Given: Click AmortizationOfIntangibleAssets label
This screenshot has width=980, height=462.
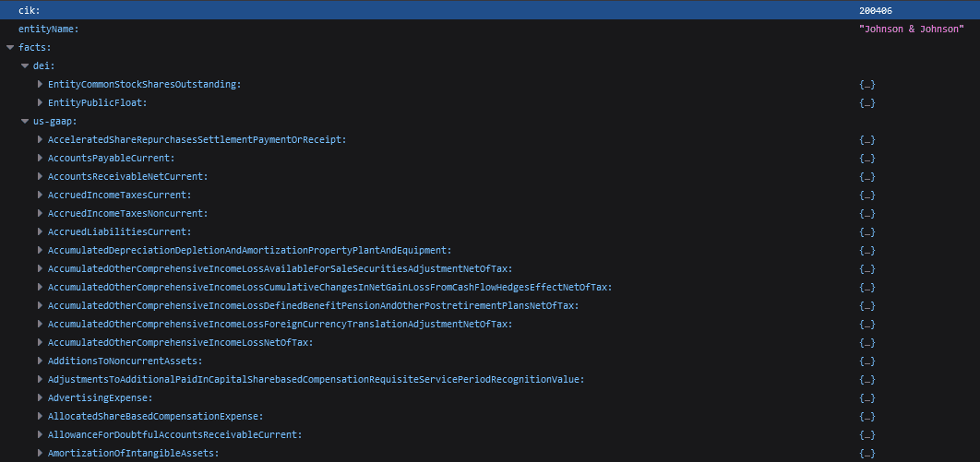Looking at the screenshot, I should pyautogui.click(x=134, y=453).
